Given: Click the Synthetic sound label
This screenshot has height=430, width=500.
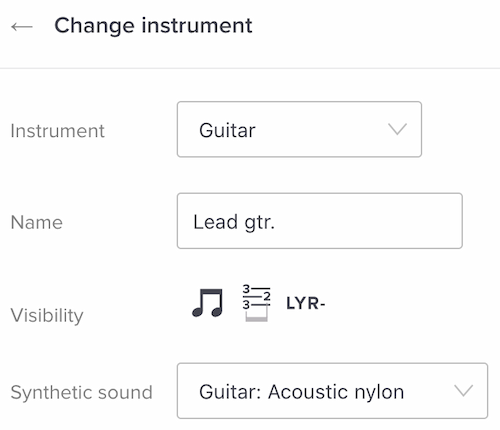Looking at the screenshot, I should point(81,392).
